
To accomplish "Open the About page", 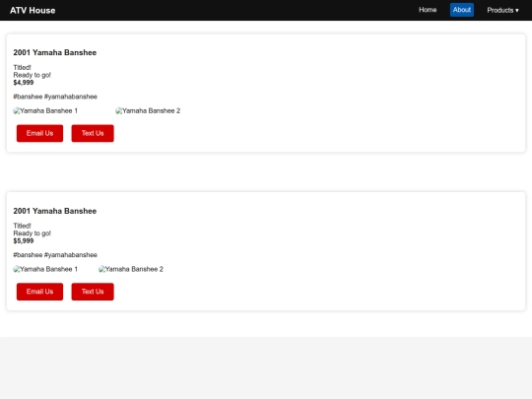I will [462, 10].
